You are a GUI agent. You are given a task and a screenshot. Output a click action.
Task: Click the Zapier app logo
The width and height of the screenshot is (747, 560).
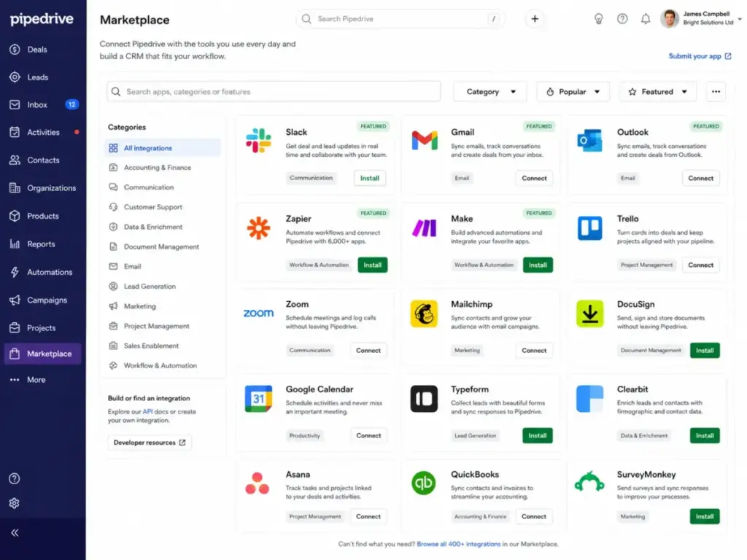pos(258,227)
